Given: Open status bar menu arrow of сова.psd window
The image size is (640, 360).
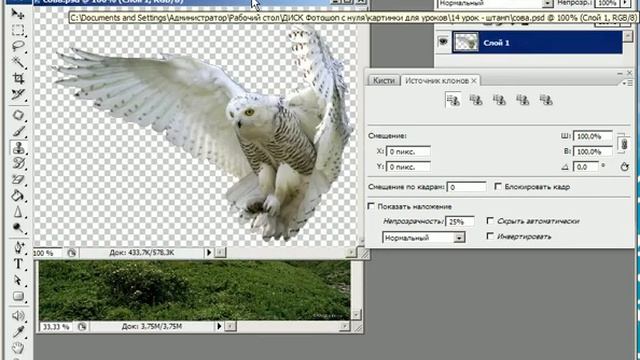Looking at the screenshot, I should (x=209, y=253).
